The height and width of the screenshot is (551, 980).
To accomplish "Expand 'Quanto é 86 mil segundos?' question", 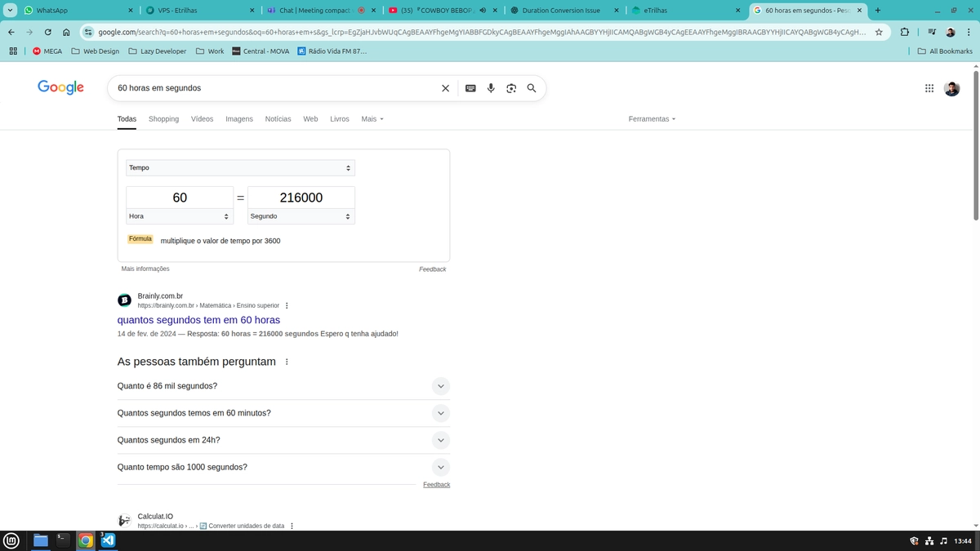I will 283,386.
